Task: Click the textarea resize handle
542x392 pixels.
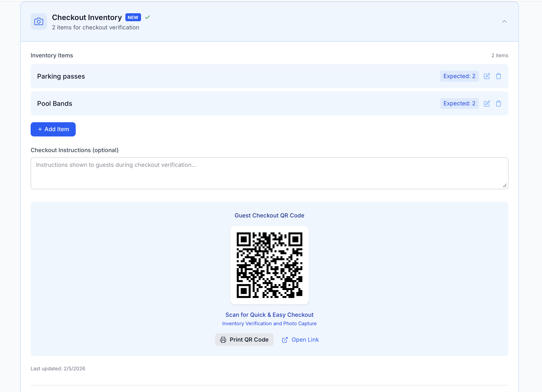Action: coord(505,186)
